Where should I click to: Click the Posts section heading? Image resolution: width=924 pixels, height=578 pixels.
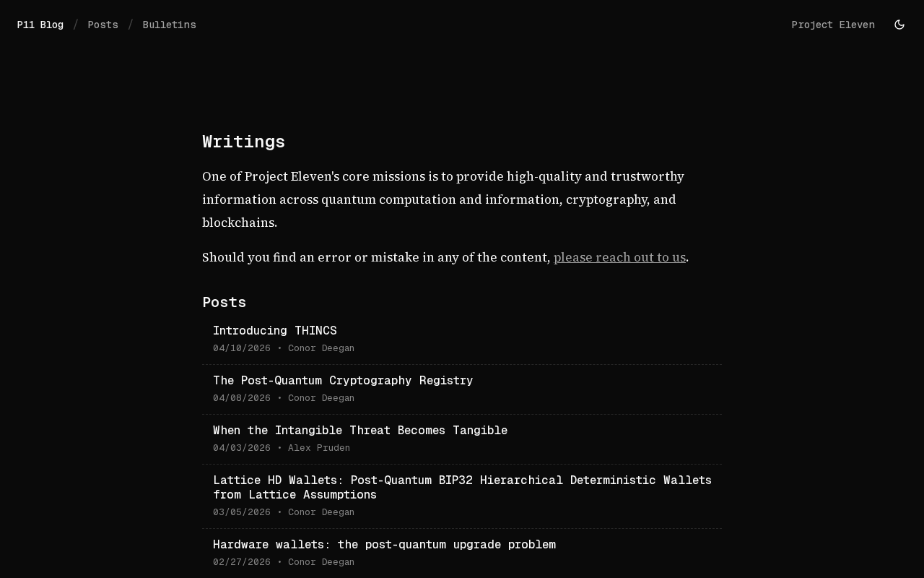click(224, 302)
